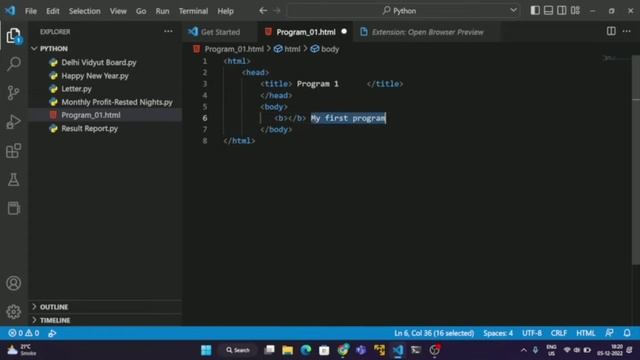Open the File menu

(31, 11)
